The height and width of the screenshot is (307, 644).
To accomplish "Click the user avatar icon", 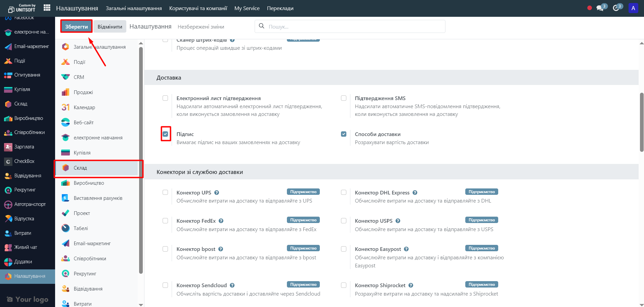I will 633,8.
